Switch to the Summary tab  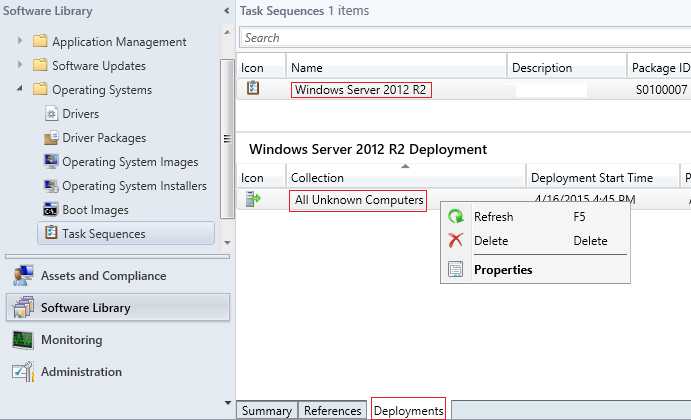point(267,410)
